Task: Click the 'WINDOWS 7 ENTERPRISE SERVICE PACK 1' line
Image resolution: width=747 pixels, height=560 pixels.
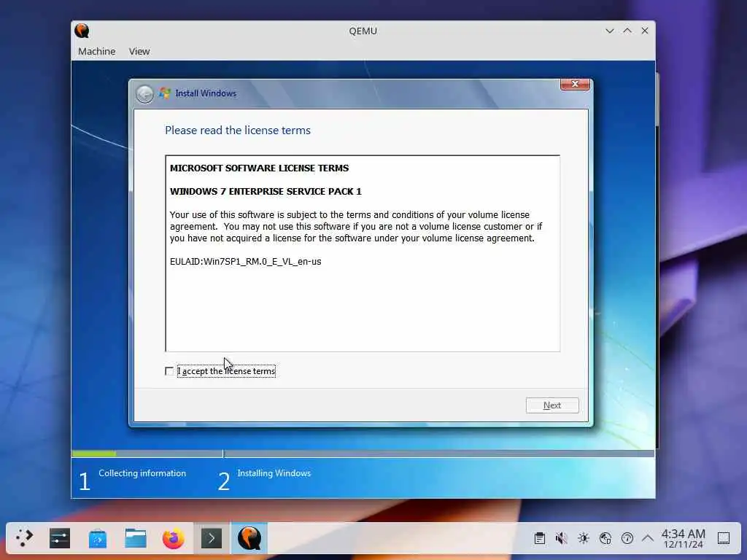Action: 266,192
